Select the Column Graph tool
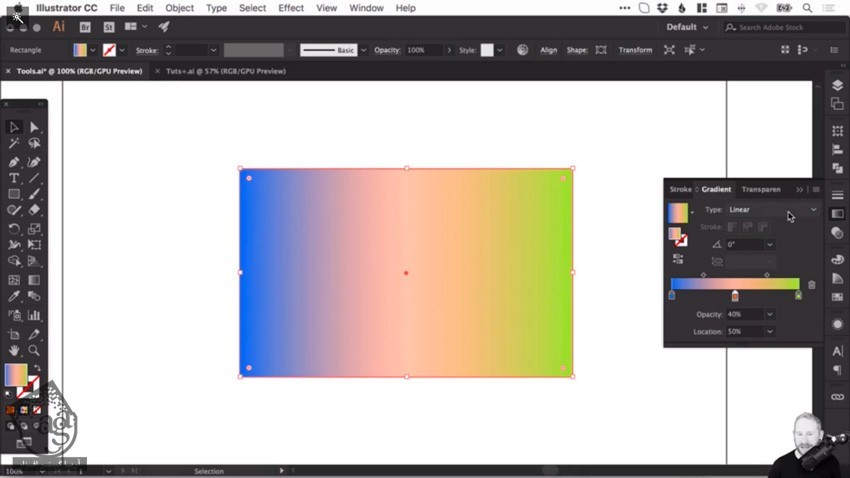This screenshot has width=850, height=478. (x=34, y=315)
